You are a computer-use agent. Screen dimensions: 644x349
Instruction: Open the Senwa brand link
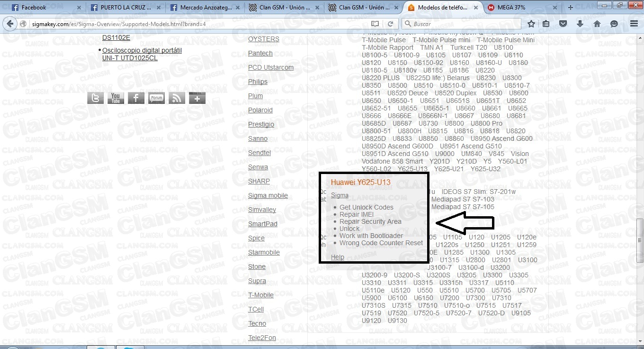tap(258, 167)
